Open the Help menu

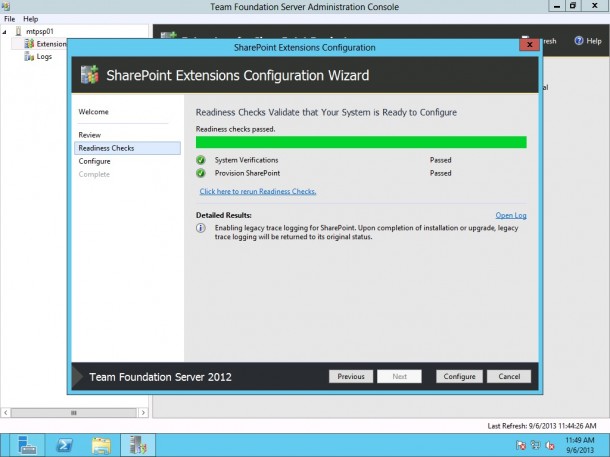[x=30, y=19]
